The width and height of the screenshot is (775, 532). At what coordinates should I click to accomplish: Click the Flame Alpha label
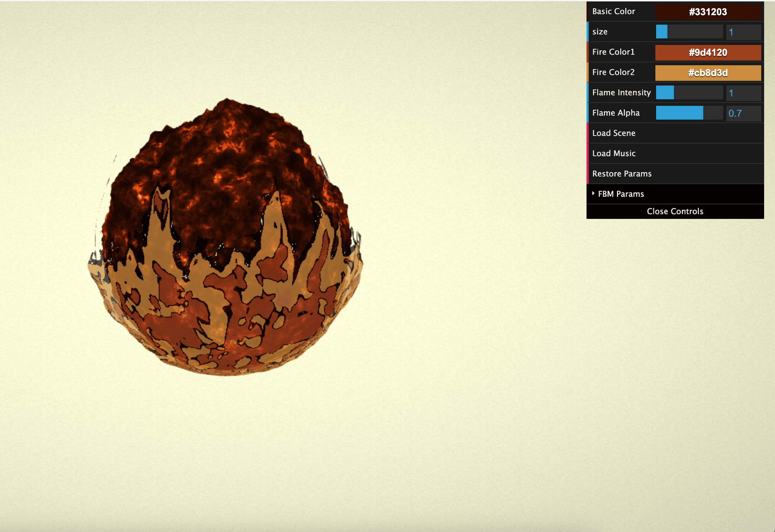coord(616,113)
